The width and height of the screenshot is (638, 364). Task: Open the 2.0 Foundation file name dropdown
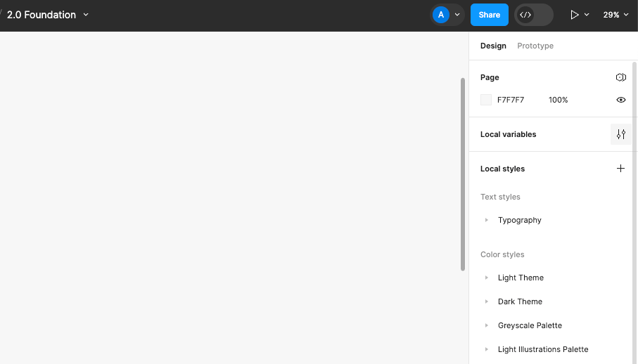[x=86, y=15]
